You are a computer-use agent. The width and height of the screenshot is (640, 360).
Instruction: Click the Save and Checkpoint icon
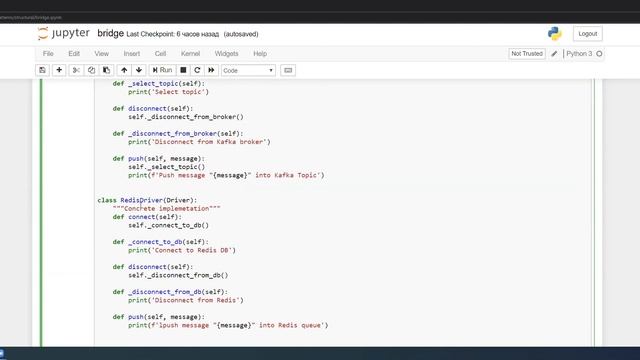[42, 70]
